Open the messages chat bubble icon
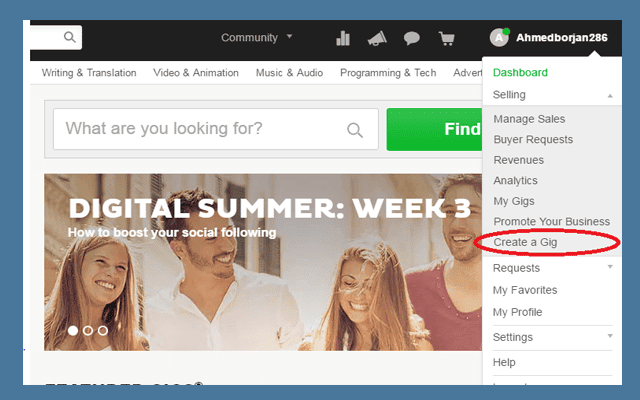The width and height of the screenshot is (640, 400). pos(411,38)
